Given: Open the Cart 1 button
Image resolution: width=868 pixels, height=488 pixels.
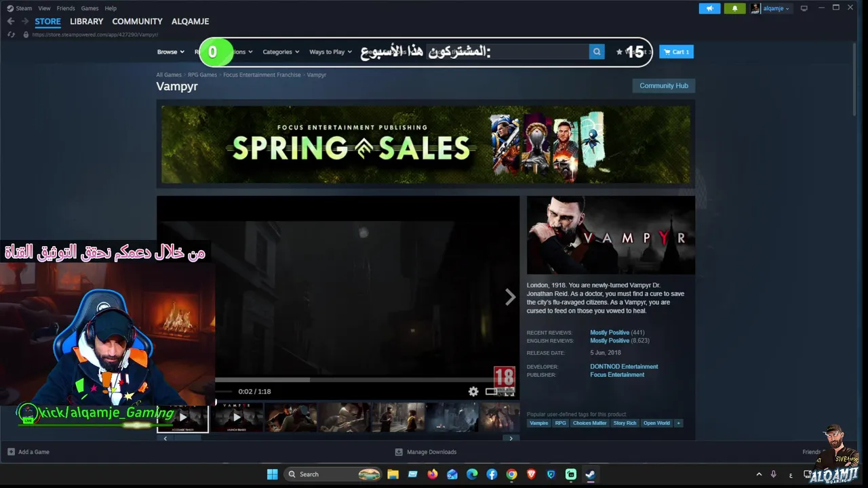Looking at the screenshot, I should point(676,52).
